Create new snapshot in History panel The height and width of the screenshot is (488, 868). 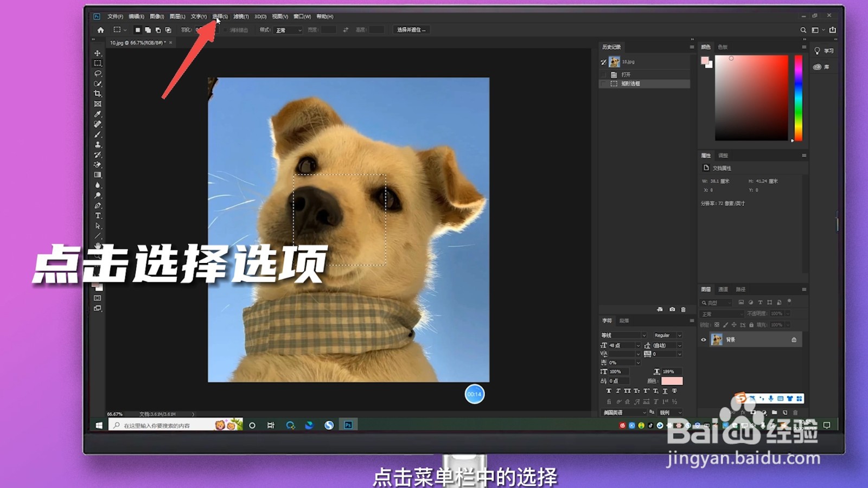(672, 310)
